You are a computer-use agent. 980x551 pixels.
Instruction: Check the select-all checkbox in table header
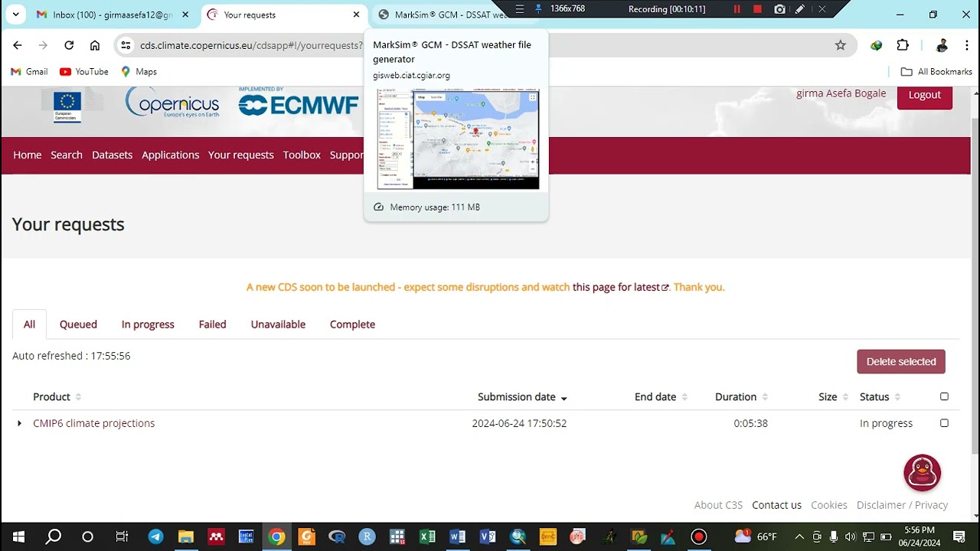[944, 396]
